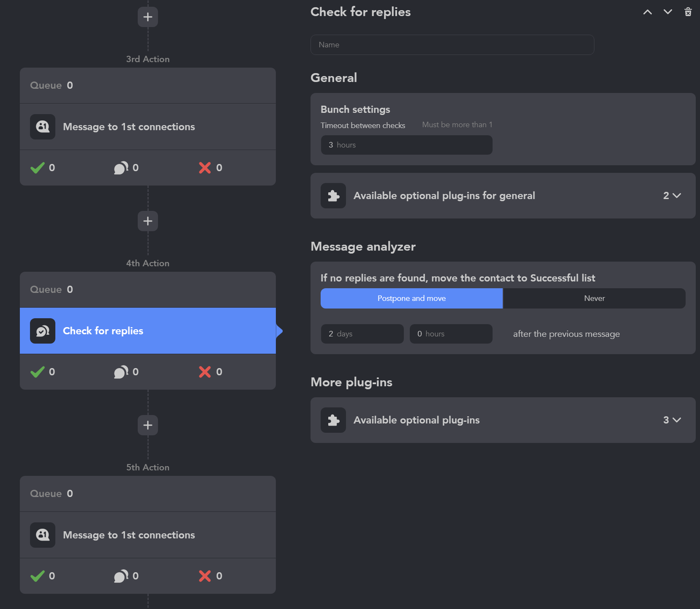The image size is (700, 609).
Task: Click the 'More plug-ins' section heading
Action: pos(351,382)
